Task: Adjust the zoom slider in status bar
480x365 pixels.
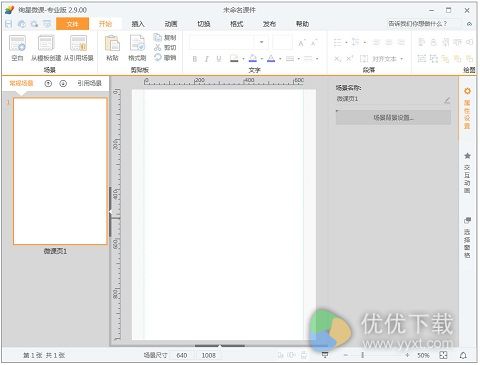Action: 363,355
